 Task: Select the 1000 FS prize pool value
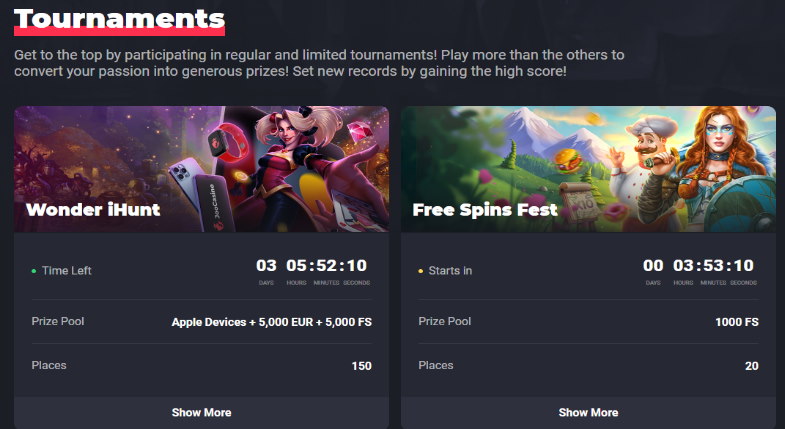pos(737,322)
